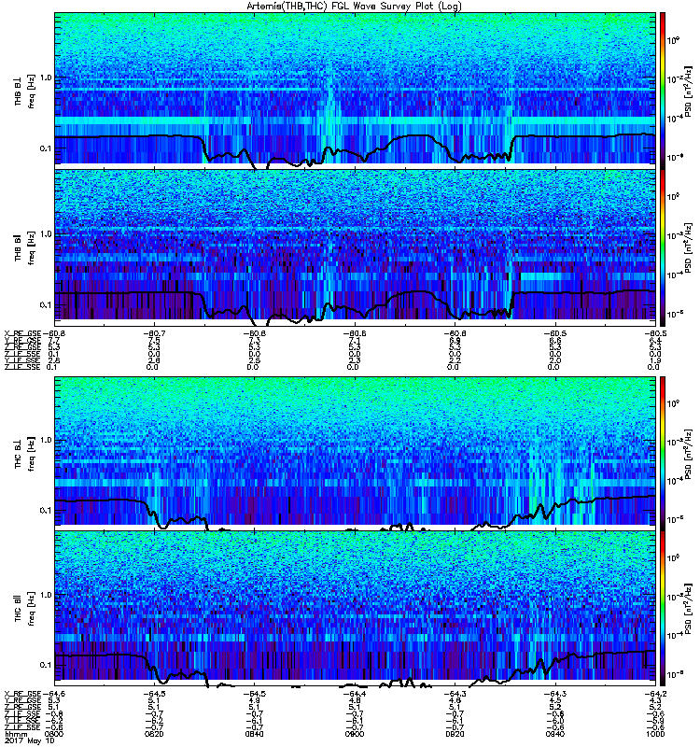Select the 'THB B∥ freq [Hz]' axis label

(24, 247)
